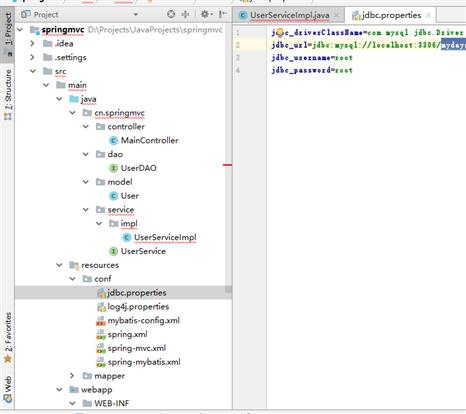
Task: Select the spring-mvc.xml file
Action: pos(137,348)
